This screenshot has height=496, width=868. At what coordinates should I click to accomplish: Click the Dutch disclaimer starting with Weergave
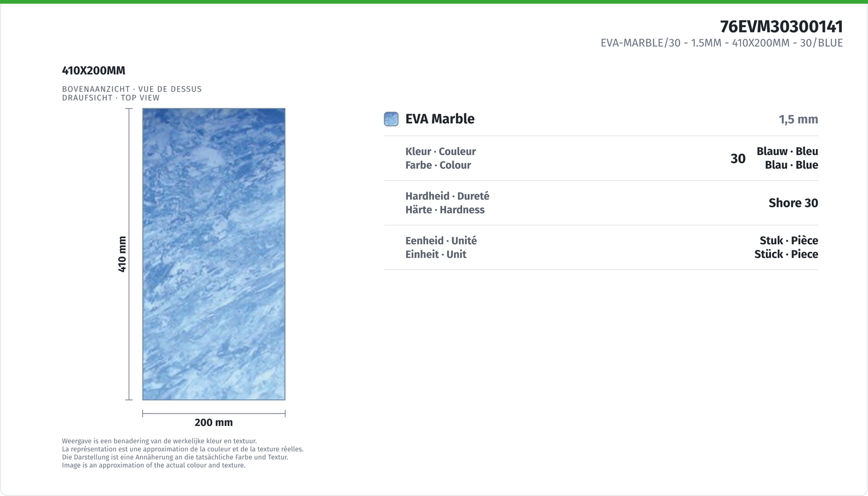[x=159, y=441]
